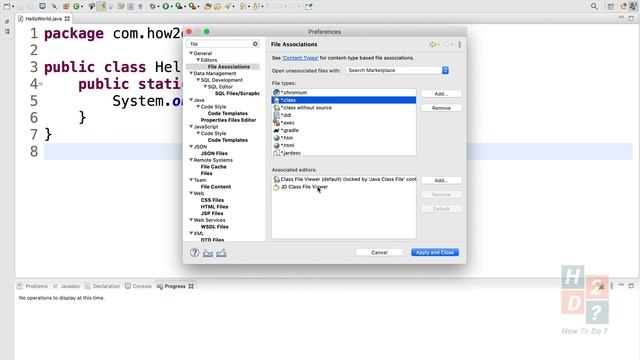The width and height of the screenshot is (640, 360).
Task: Click the New Java Package toolbar icon
Action: pos(66,6)
